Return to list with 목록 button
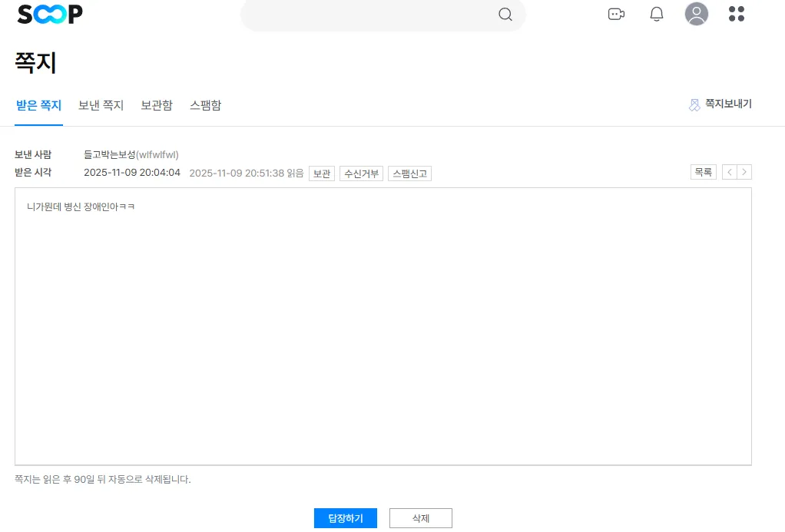Image resolution: width=785 pixels, height=532 pixels. (703, 171)
